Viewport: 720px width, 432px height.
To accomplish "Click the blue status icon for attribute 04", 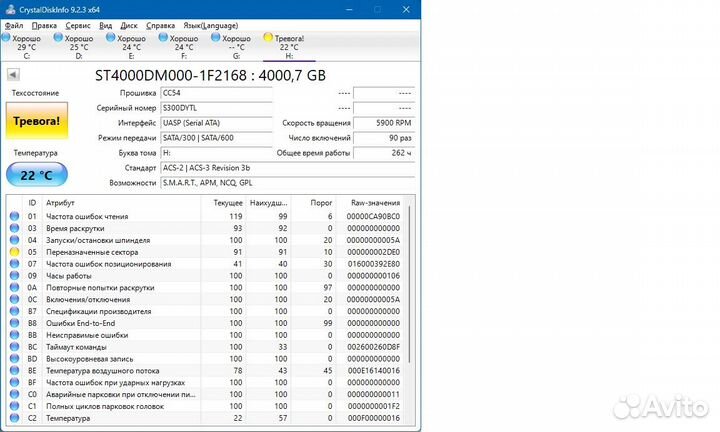I will coord(15,240).
